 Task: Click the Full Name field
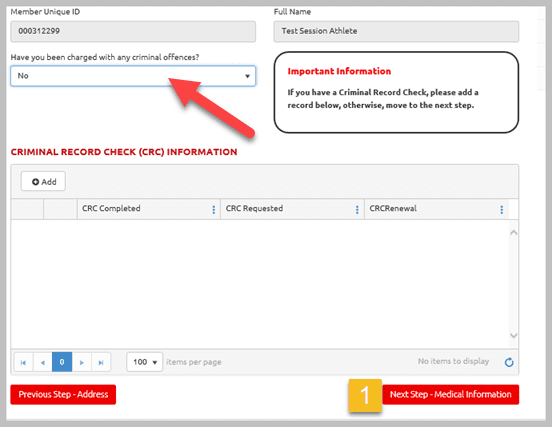[x=396, y=31]
